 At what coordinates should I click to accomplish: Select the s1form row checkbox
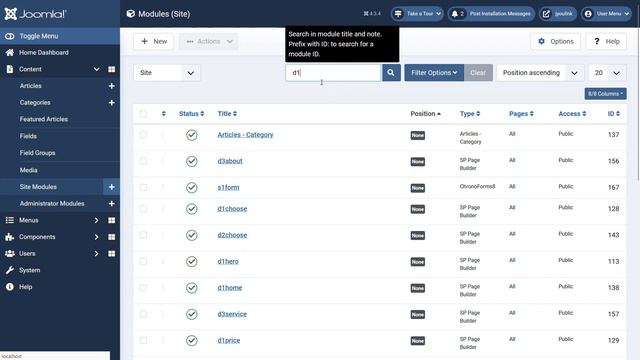pyautogui.click(x=143, y=187)
